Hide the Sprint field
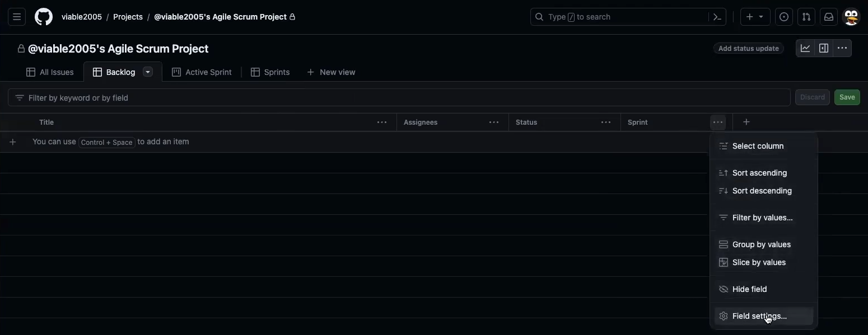Image resolution: width=868 pixels, height=335 pixels. [749, 289]
